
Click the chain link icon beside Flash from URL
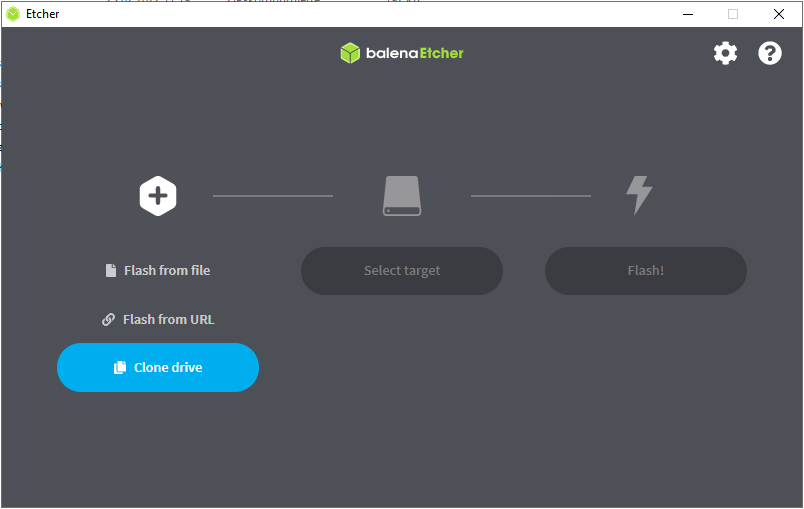109,320
